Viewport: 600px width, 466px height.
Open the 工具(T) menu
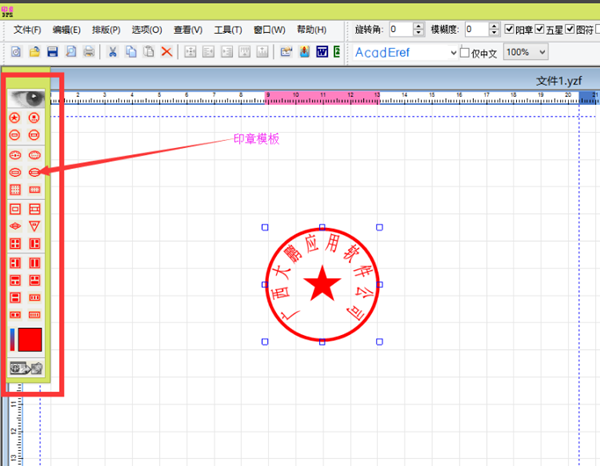pyautogui.click(x=228, y=30)
